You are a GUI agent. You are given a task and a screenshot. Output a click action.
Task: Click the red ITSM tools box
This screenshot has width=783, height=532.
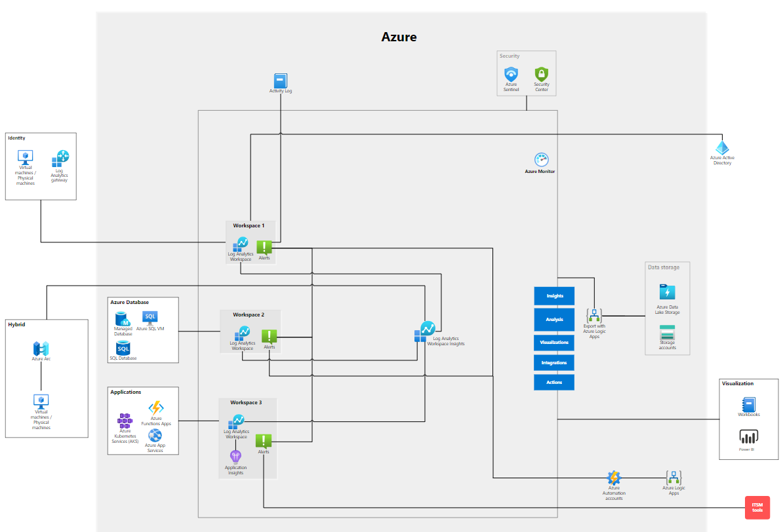[757, 507]
